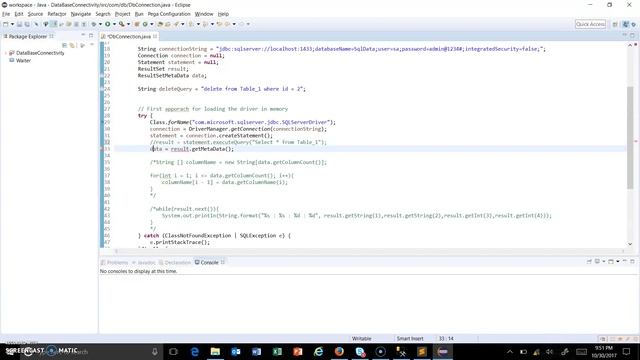Open the File menu
Viewport: 640px width, 360px height.
pyautogui.click(x=6, y=14)
